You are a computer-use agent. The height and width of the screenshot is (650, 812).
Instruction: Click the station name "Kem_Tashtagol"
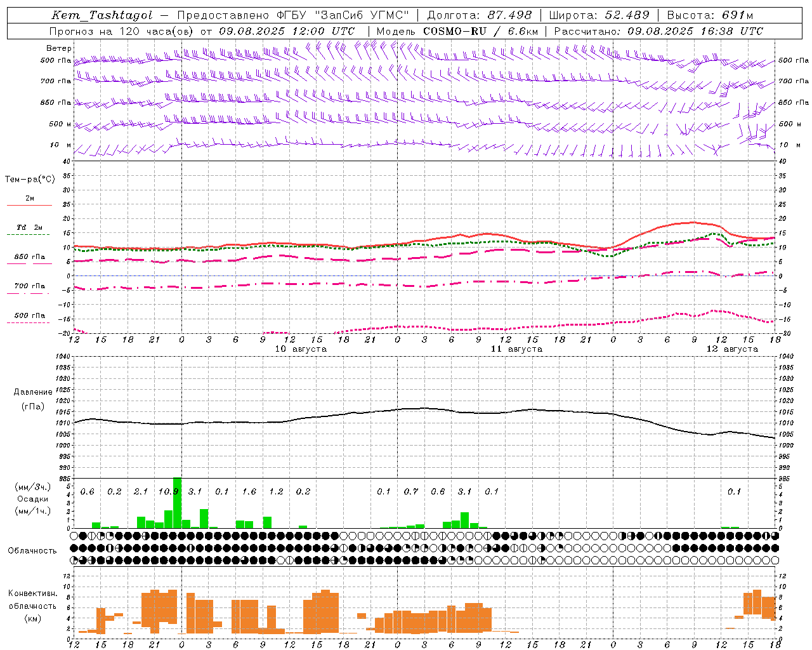coord(101,15)
